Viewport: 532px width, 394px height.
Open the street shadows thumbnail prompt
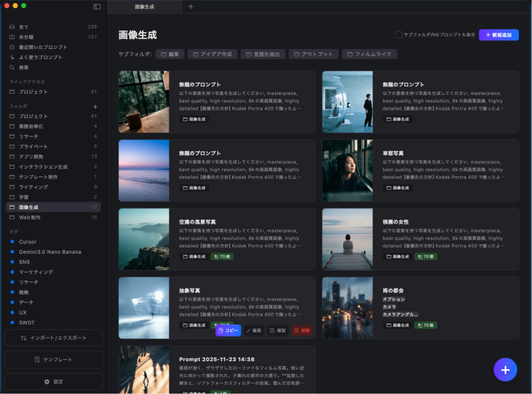click(144, 370)
